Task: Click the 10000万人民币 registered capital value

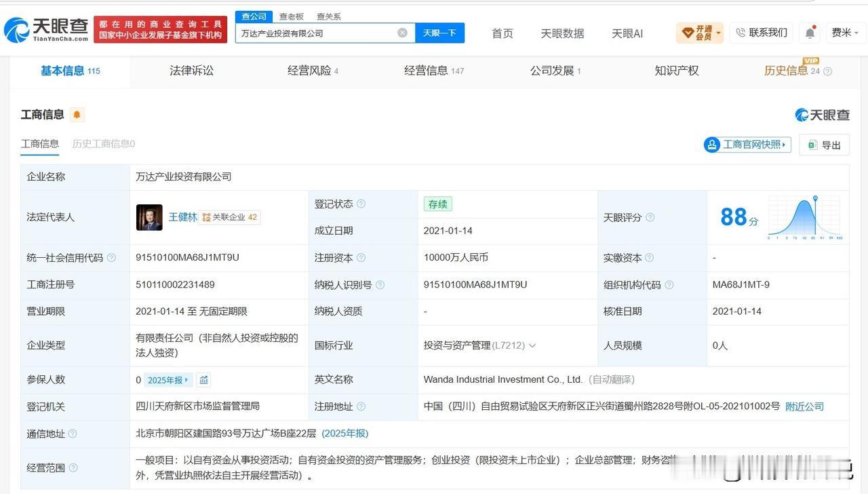Action: point(456,258)
